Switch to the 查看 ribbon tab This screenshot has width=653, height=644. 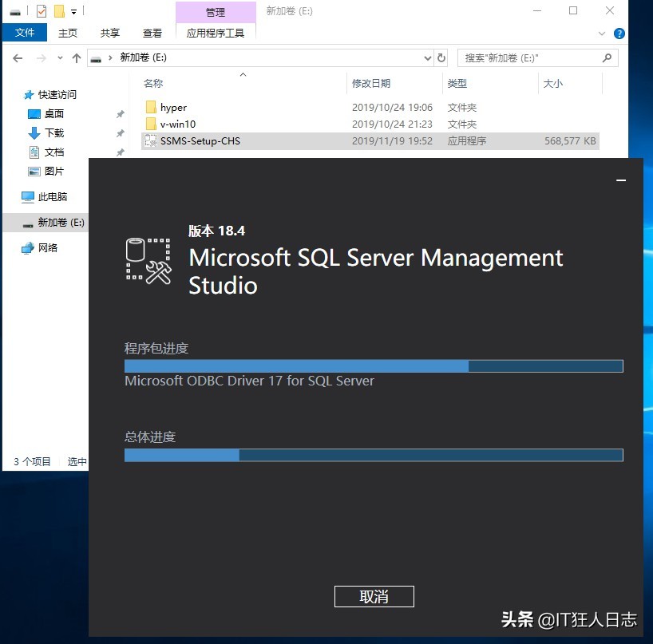[x=152, y=33]
